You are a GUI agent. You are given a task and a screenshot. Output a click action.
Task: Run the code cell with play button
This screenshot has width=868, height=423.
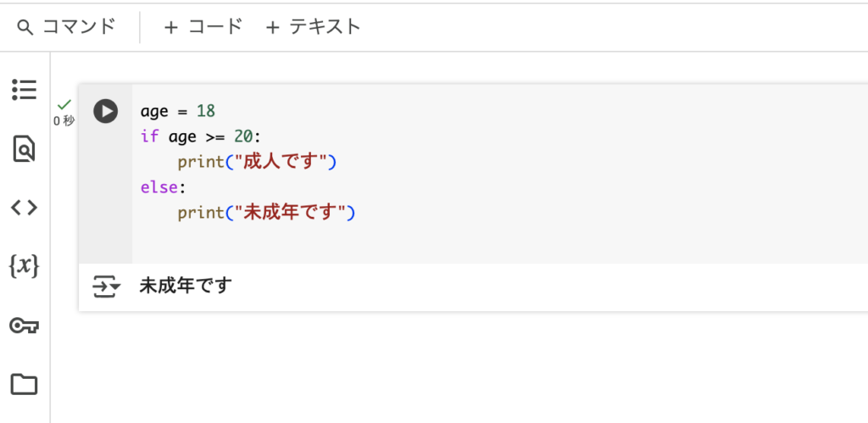point(105,111)
